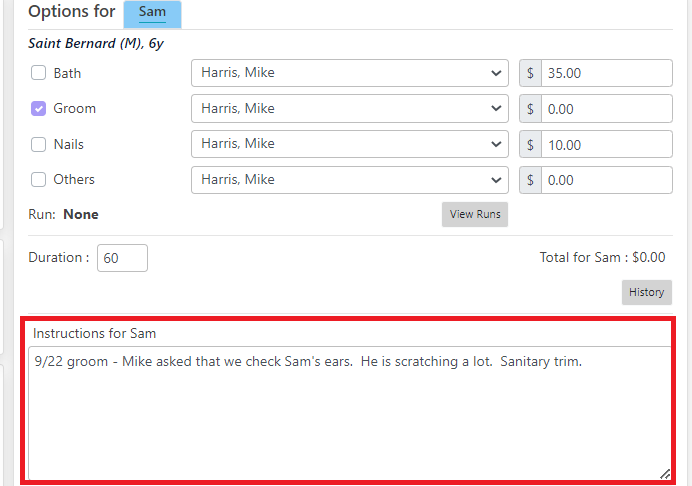The height and width of the screenshot is (486, 692).
Task: Open the Nails groomer dropdown
Action: (x=350, y=144)
